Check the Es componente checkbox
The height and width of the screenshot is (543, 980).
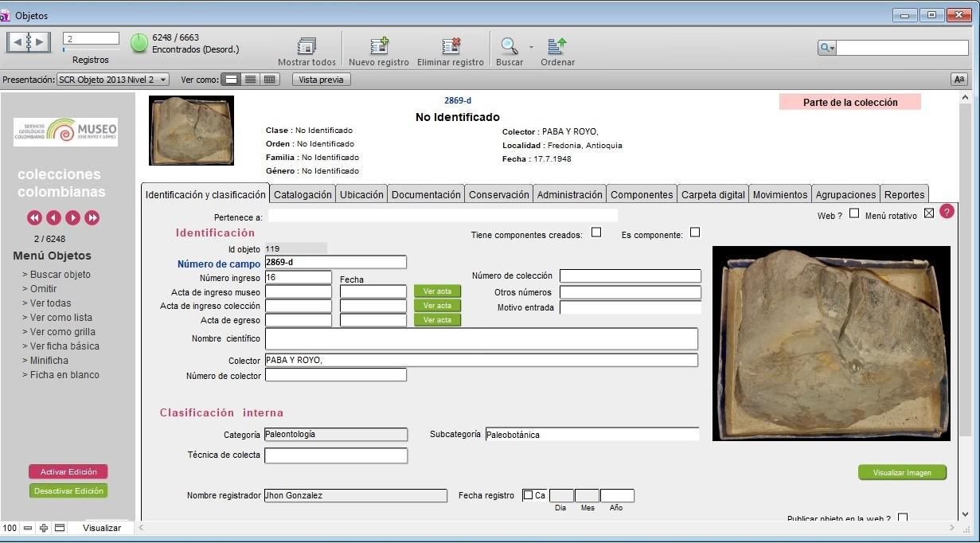click(695, 232)
